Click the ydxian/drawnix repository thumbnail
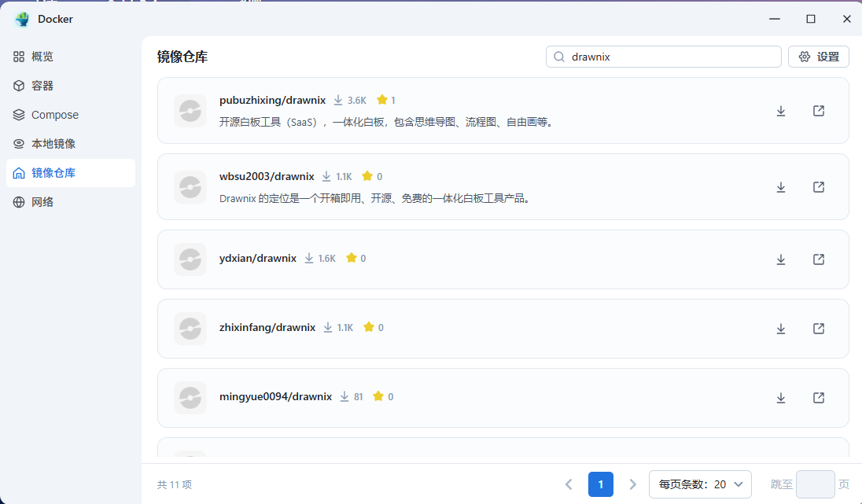The width and height of the screenshot is (862, 504). (x=190, y=259)
